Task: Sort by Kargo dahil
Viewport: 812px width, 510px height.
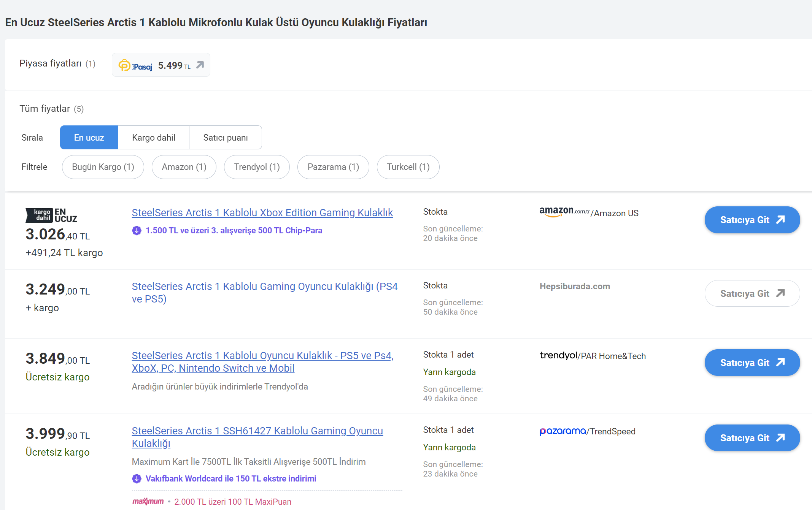Action: (154, 138)
